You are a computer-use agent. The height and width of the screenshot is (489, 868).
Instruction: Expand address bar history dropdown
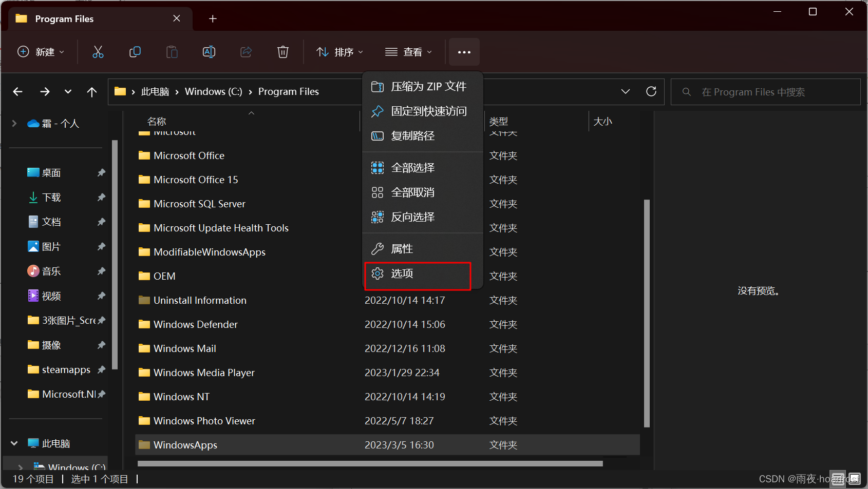625,91
